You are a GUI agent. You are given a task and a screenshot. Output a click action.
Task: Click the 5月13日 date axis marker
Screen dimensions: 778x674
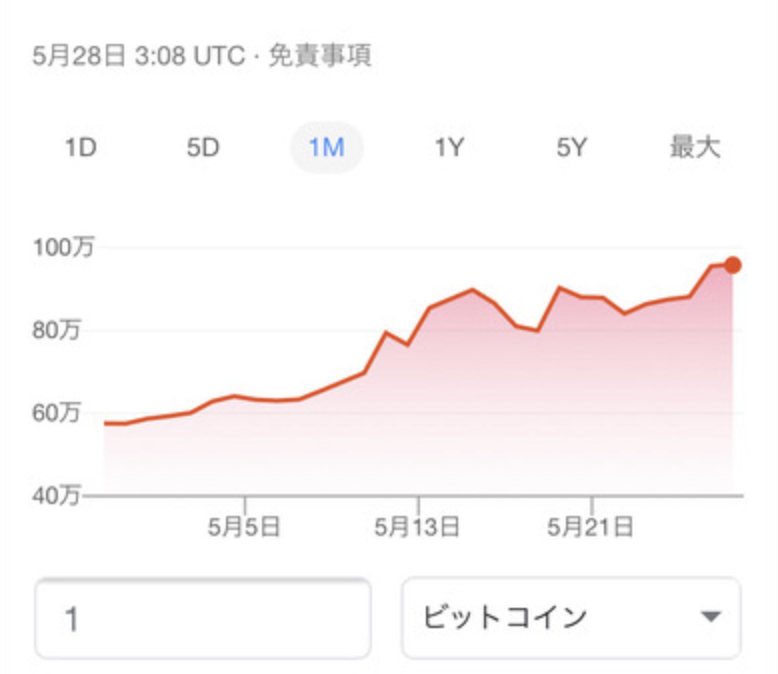(x=417, y=527)
